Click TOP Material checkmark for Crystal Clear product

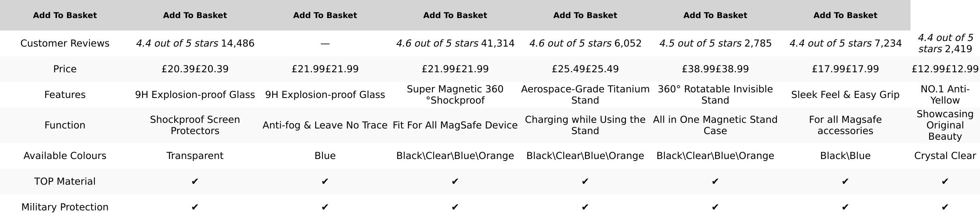(x=945, y=181)
